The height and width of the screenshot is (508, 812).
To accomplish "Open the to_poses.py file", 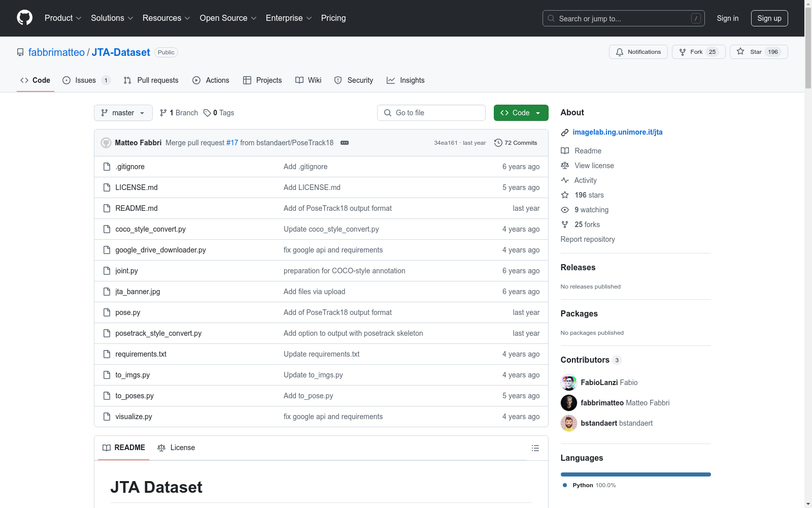I will [134, 396].
